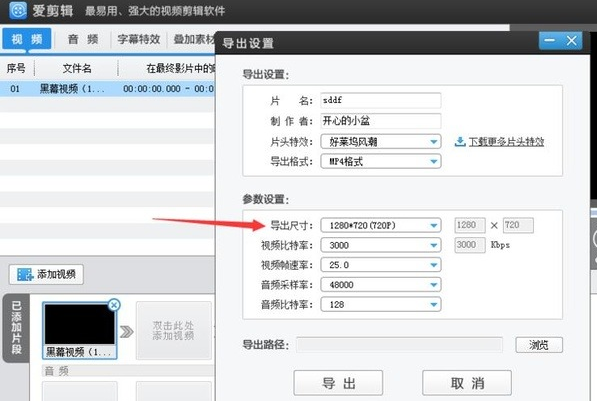597x401 pixels.
Task: Open the 叠加素材 tab
Action: 193,39
